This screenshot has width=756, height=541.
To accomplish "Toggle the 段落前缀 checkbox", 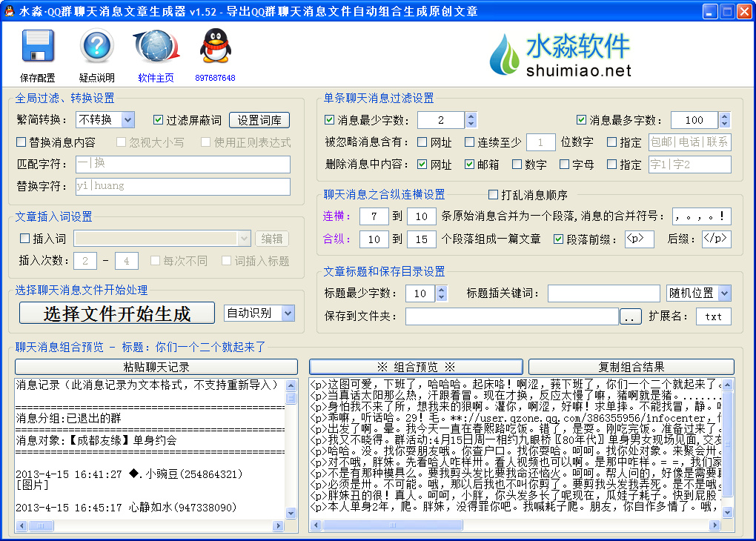I will click(x=558, y=239).
